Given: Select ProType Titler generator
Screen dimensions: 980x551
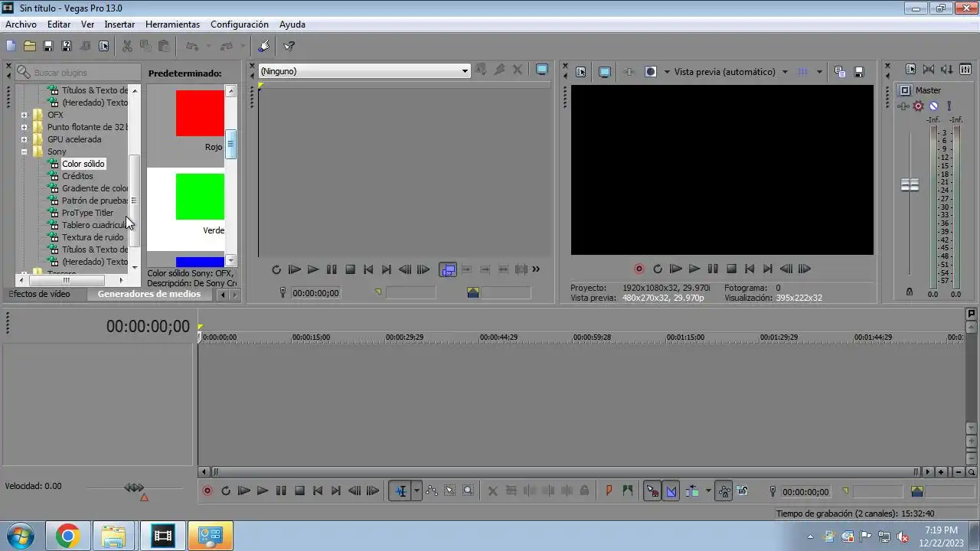Looking at the screenshot, I should pos(87,213).
